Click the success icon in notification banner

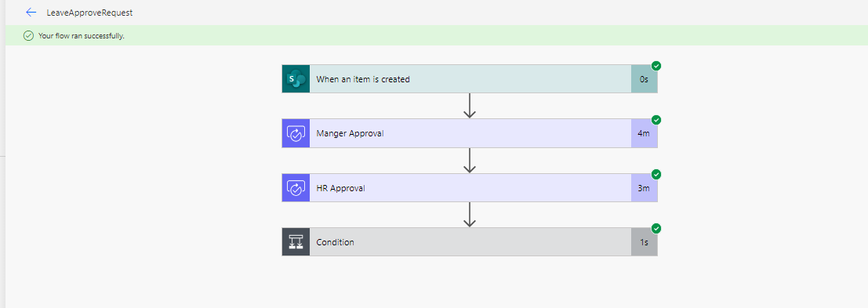[x=28, y=36]
